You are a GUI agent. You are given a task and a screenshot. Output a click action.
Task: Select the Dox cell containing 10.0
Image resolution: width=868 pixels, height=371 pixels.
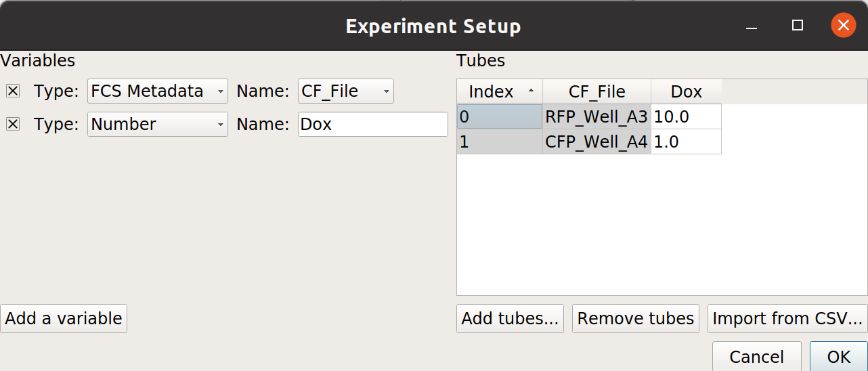pos(687,116)
